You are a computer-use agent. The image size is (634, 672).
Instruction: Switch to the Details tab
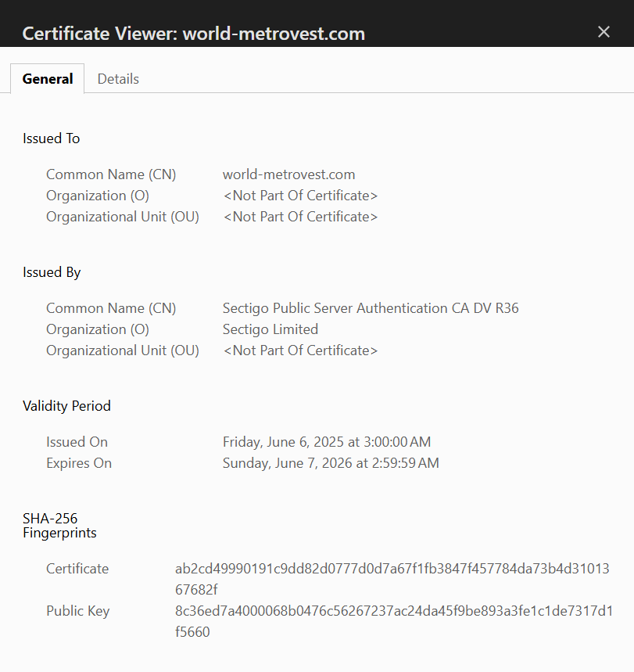pos(118,79)
